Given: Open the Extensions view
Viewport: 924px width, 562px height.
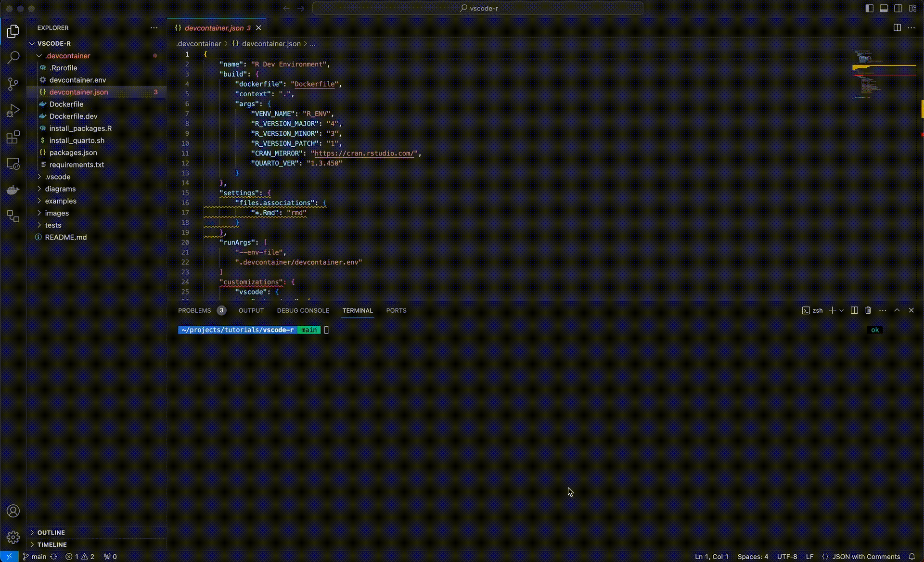Looking at the screenshot, I should pyautogui.click(x=13, y=137).
